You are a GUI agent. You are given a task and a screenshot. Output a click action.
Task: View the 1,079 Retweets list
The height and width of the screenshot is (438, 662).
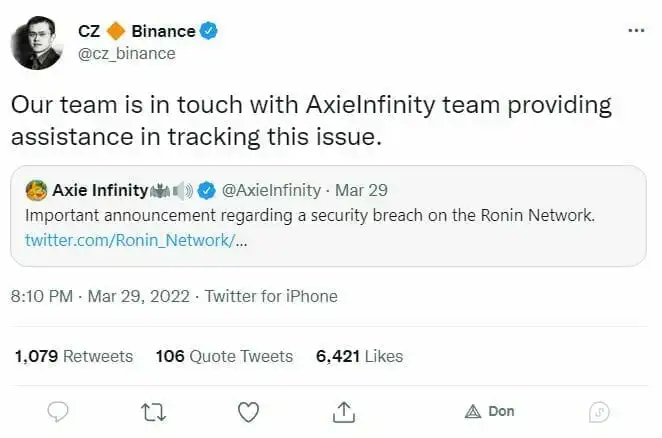click(x=74, y=356)
